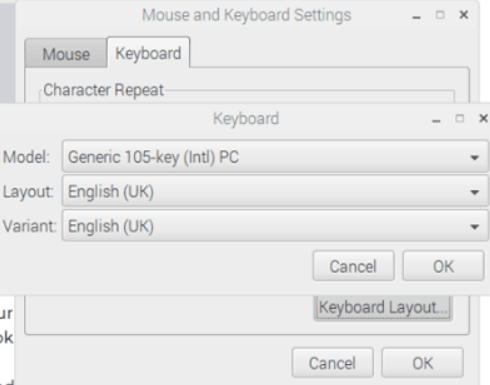Click the Variant: label

(x=30, y=226)
